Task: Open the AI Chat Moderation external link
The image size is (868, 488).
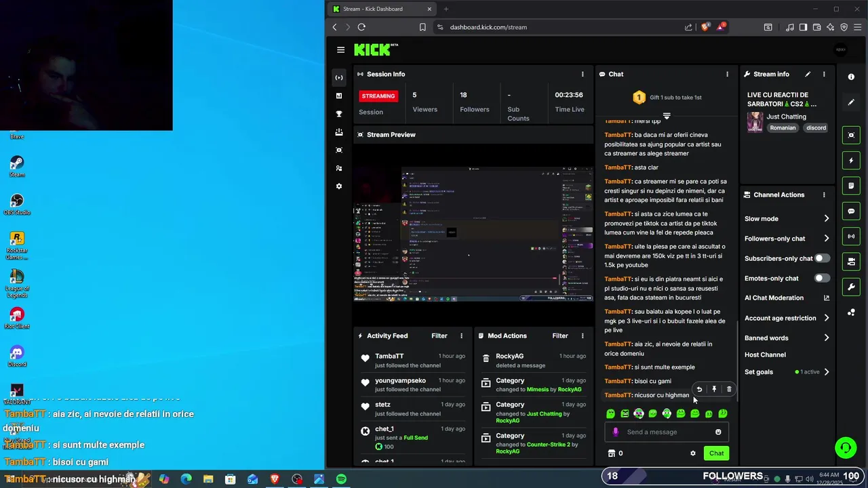Action: [826, 298]
